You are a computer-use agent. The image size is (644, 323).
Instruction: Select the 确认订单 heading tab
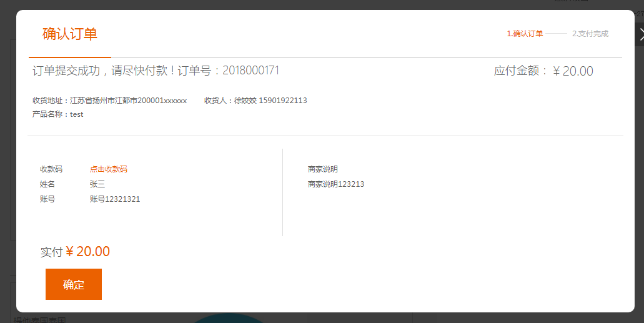pyautogui.click(x=70, y=34)
